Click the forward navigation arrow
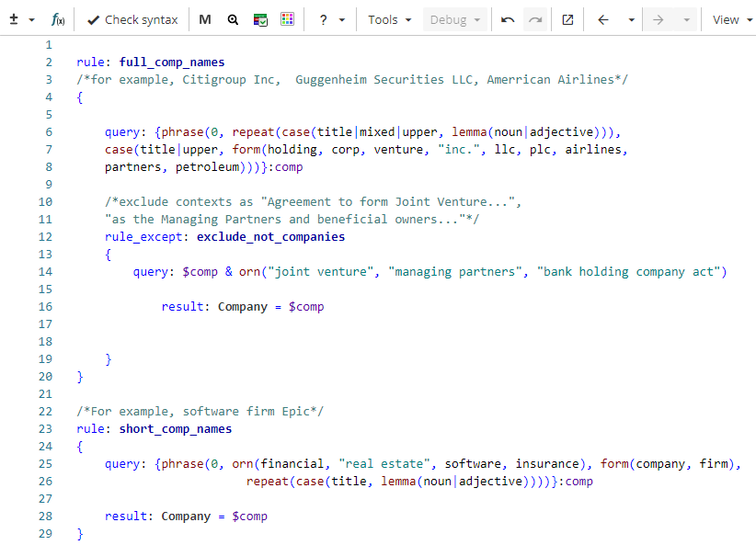Viewport: 756px width, 545px height. coord(658,19)
